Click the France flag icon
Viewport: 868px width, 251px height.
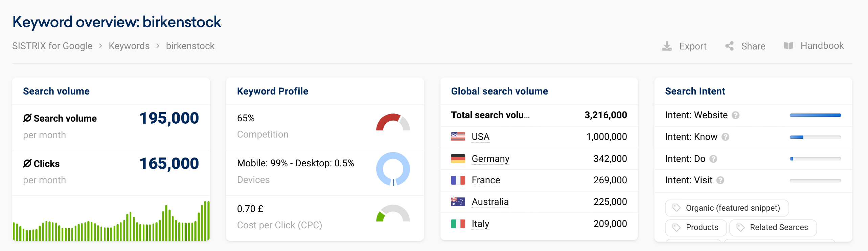(458, 180)
